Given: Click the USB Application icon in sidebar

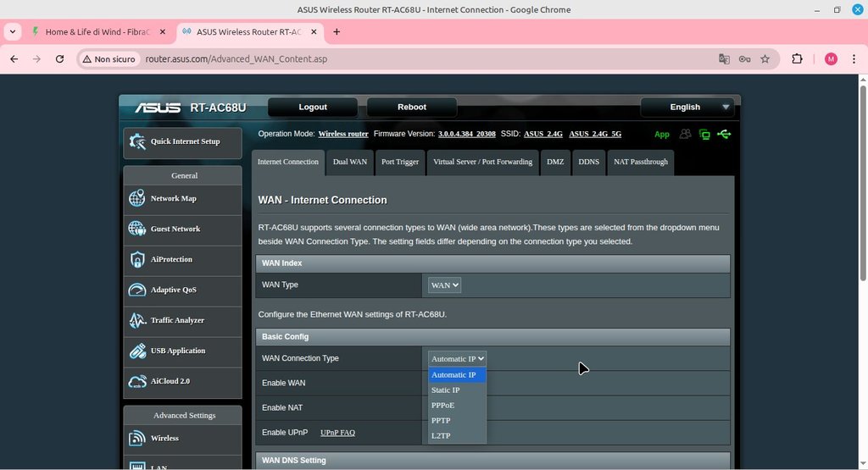Looking at the screenshot, I should click(x=136, y=351).
